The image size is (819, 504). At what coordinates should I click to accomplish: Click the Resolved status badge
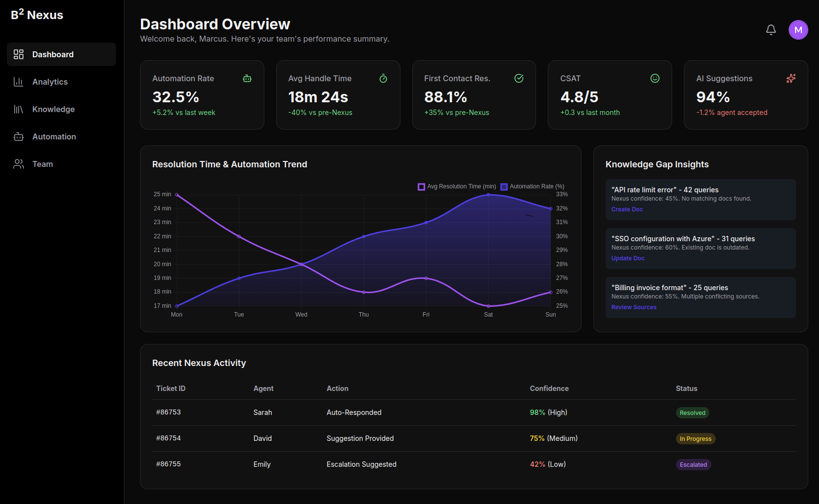692,413
